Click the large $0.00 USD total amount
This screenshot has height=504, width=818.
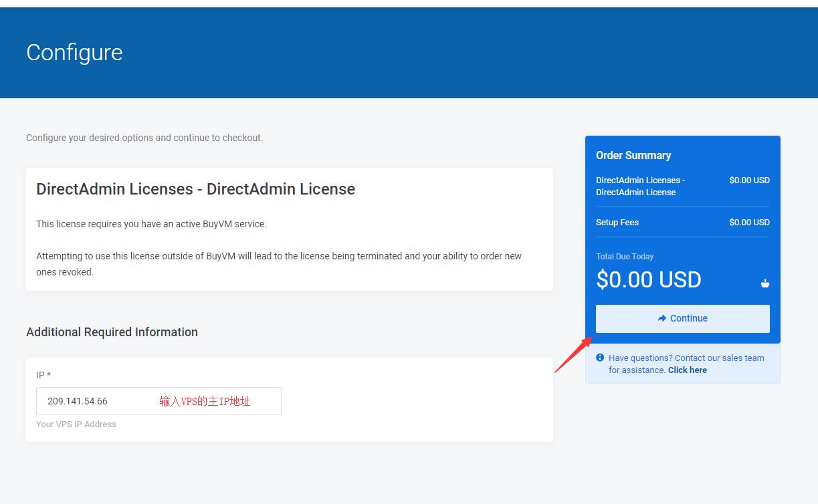click(648, 279)
